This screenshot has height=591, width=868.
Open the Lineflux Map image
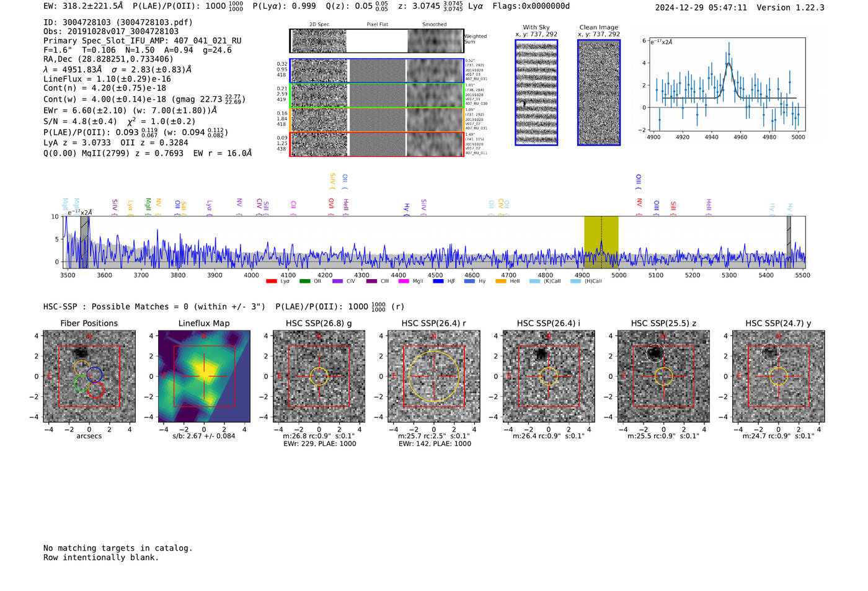tap(204, 376)
